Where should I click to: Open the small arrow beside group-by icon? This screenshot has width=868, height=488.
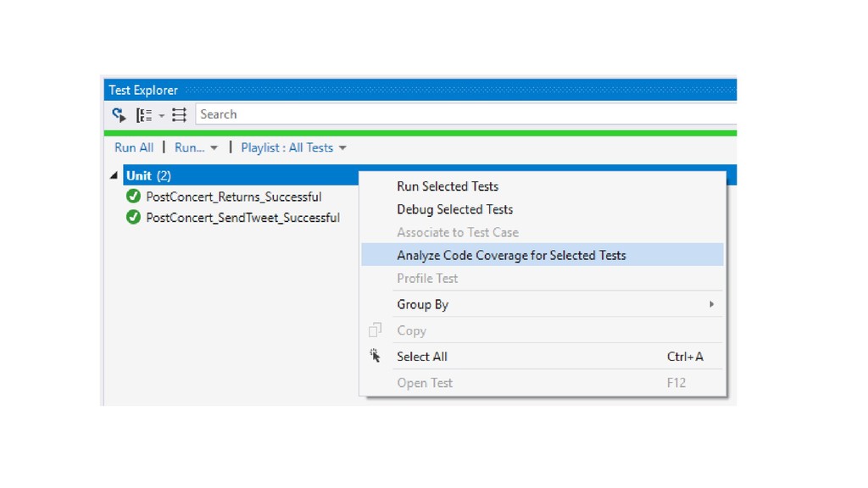pyautogui.click(x=161, y=115)
